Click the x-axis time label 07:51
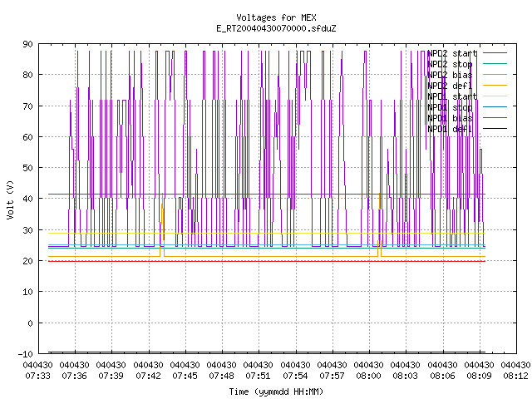This screenshot has height=399, width=532. coord(259,376)
